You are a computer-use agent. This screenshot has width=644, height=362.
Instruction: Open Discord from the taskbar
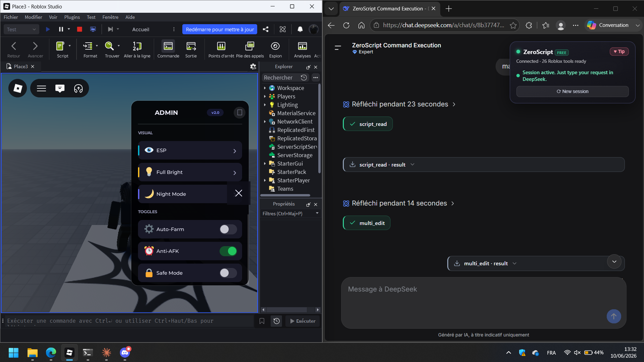pos(125,353)
